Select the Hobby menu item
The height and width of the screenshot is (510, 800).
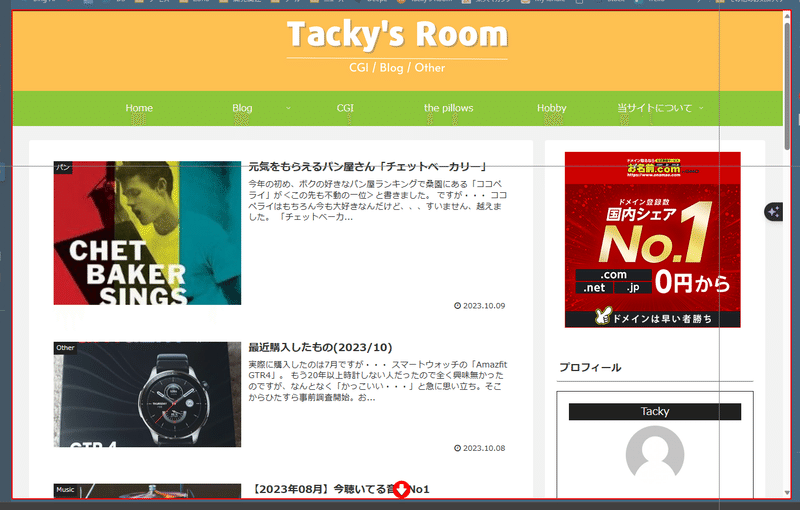pos(552,108)
